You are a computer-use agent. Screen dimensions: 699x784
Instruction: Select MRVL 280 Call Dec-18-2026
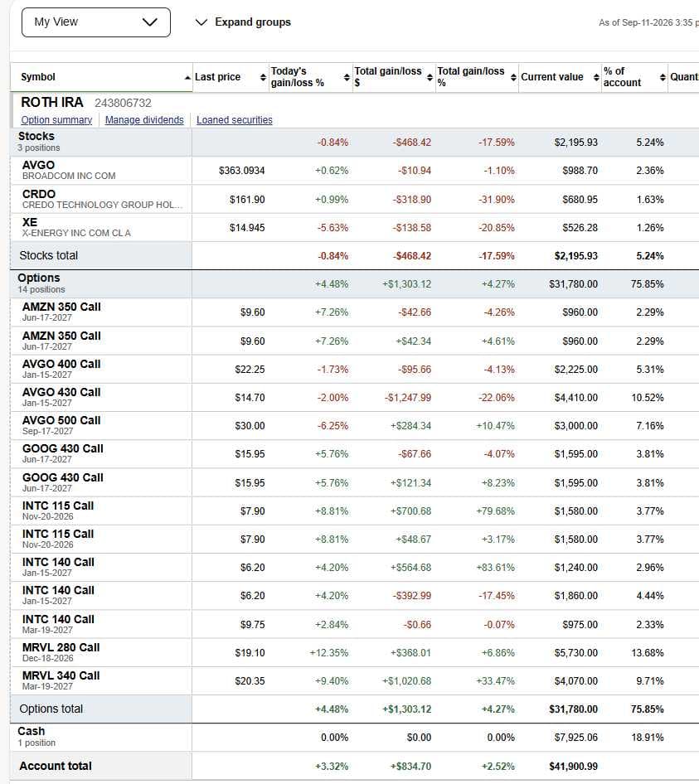point(61,647)
